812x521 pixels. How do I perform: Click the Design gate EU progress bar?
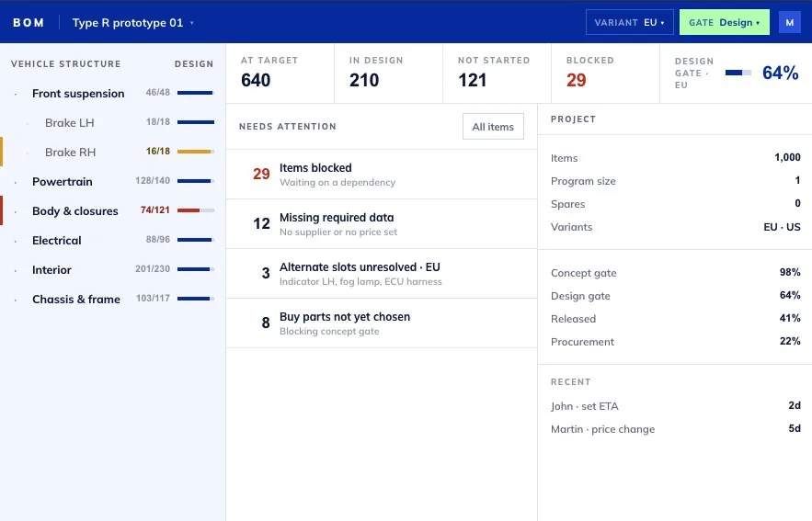738,73
